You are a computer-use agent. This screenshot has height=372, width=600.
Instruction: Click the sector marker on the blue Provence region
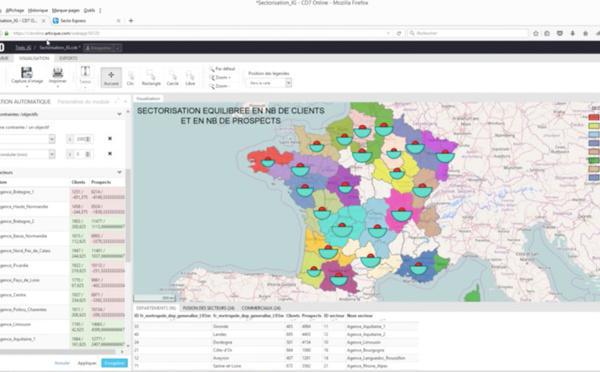tap(418, 268)
